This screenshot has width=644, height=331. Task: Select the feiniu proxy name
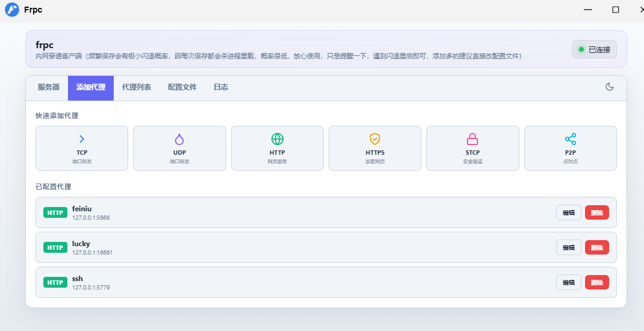(x=82, y=209)
